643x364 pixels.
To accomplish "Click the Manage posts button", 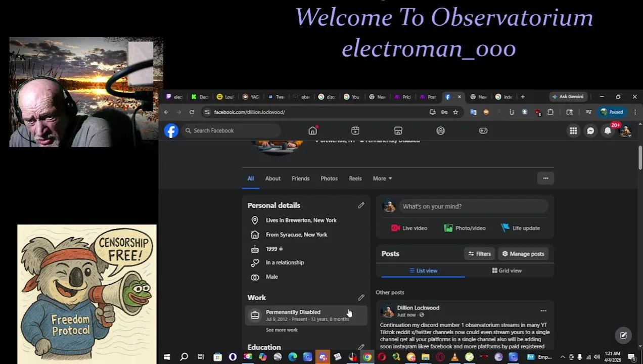I will [523, 254].
